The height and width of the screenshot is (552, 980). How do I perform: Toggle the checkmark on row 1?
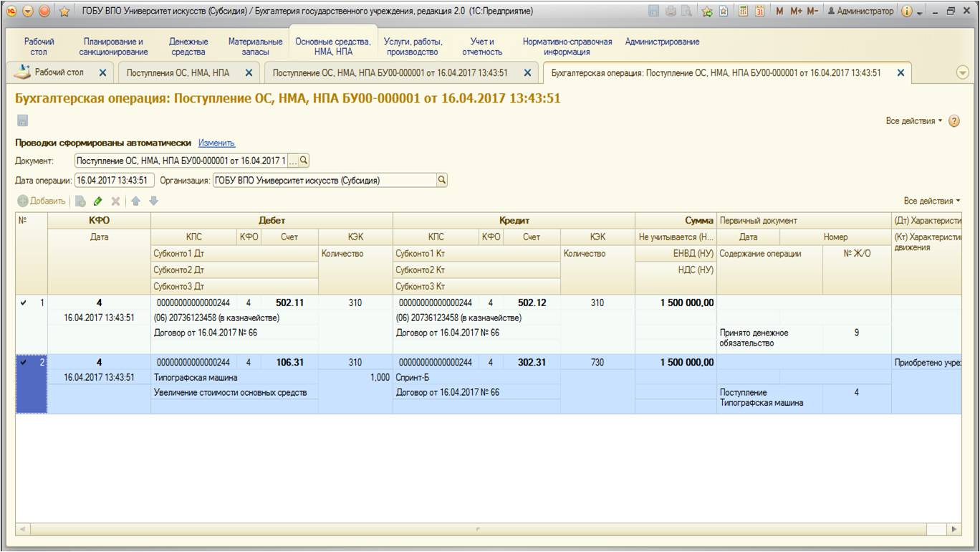click(24, 303)
